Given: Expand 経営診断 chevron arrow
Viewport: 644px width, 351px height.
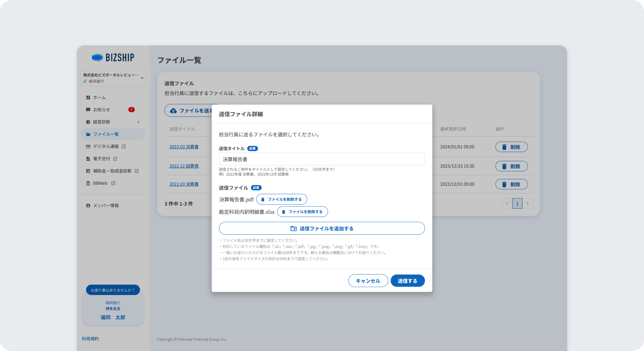Looking at the screenshot, I should point(138,122).
